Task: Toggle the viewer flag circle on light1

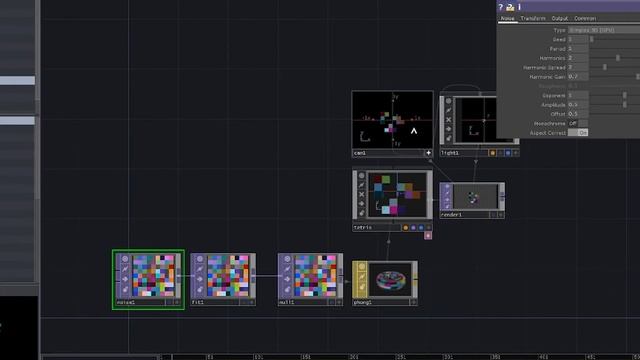Action: click(x=449, y=101)
